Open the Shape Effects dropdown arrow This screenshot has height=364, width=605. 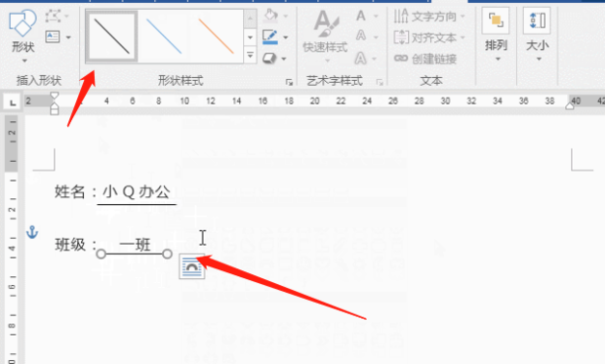pos(284,60)
